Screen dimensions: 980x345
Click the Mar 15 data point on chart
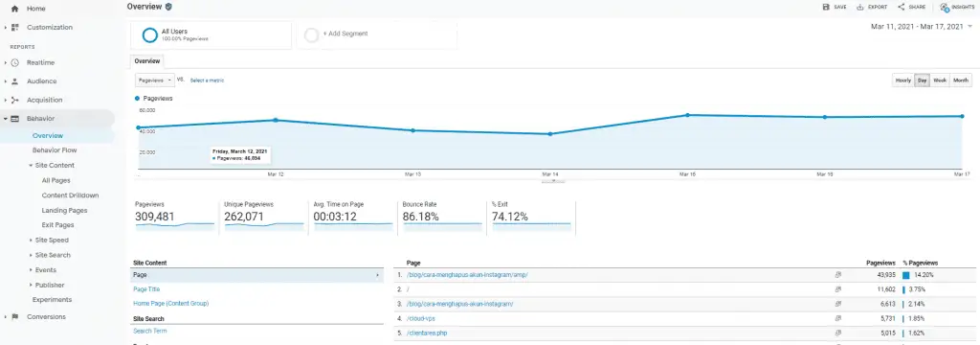coord(687,115)
